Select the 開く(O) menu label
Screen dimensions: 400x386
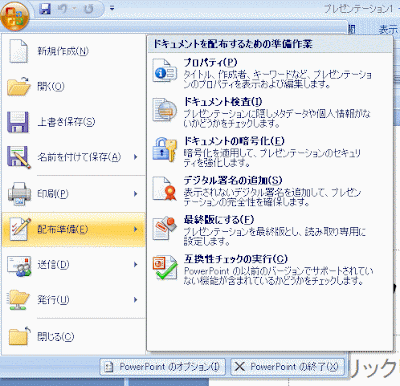[51, 87]
